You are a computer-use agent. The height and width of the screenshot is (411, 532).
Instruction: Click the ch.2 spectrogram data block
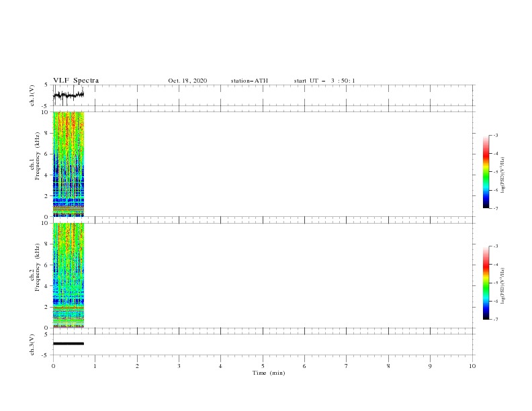point(69,275)
